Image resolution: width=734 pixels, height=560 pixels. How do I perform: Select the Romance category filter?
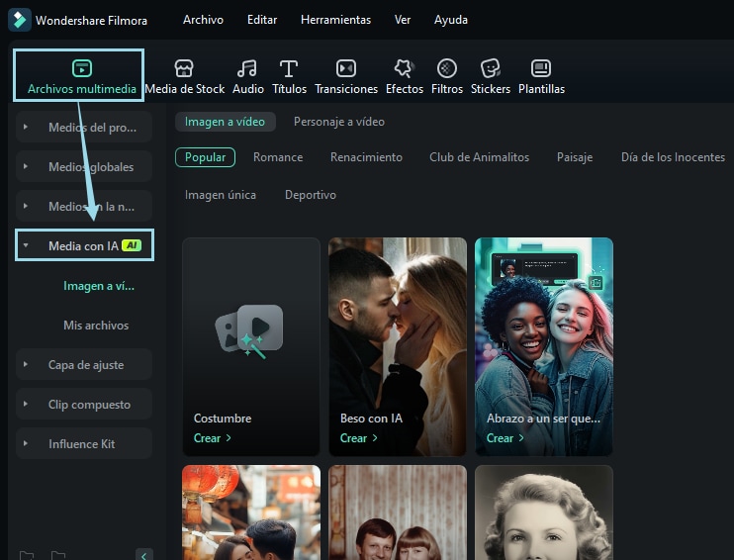pos(277,157)
